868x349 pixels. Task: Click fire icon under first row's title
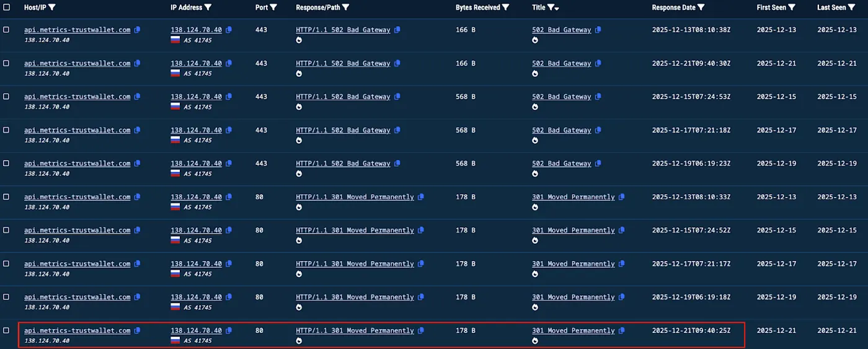pyautogui.click(x=535, y=40)
